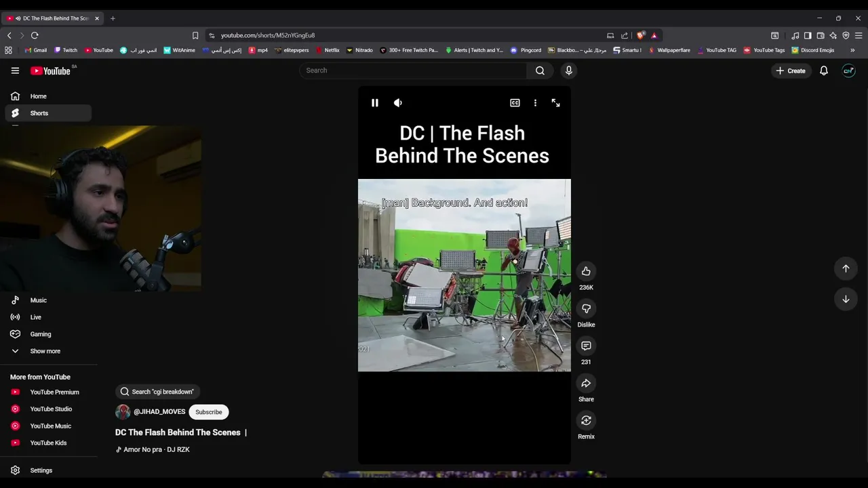Open YouTube Kids link
The width and height of the screenshot is (868, 488).
click(48, 443)
